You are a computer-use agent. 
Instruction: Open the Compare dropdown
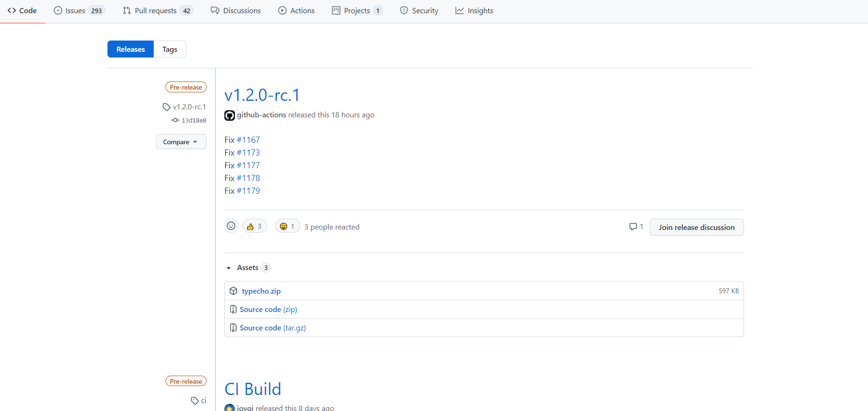[181, 142]
